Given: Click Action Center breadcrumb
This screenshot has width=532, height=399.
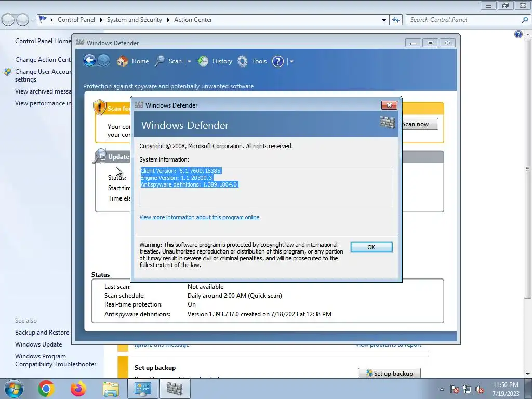Looking at the screenshot, I should pyautogui.click(x=193, y=20).
